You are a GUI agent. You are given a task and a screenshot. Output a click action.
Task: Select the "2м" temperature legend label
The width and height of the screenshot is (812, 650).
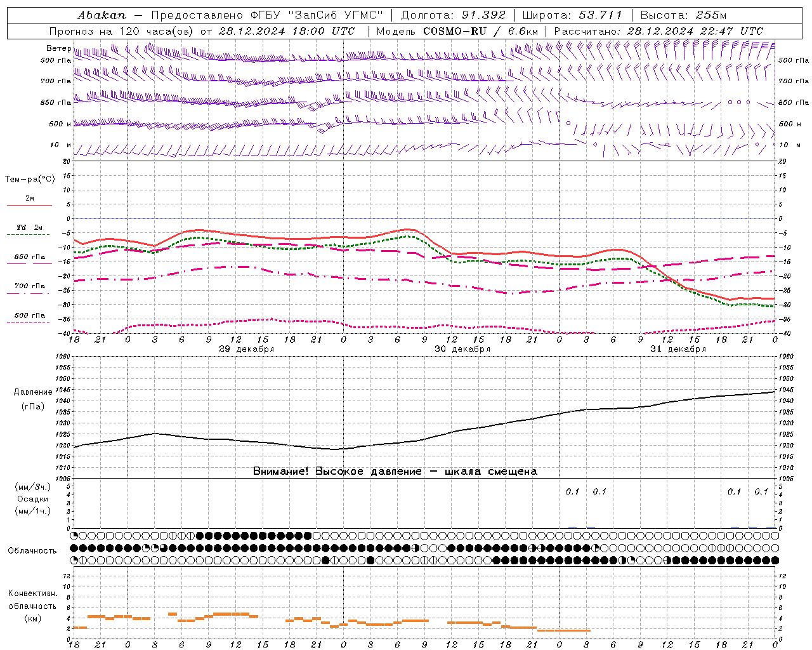pos(30,199)
